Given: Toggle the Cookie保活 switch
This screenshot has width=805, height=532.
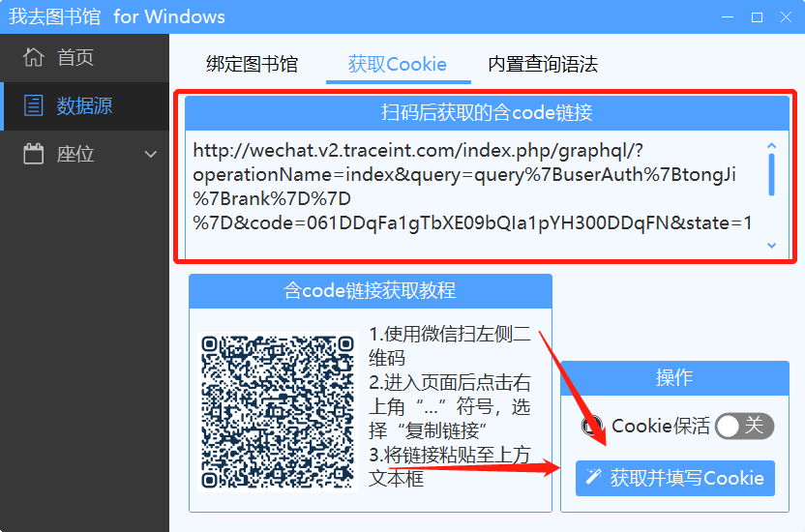Looking at the screenshot, I should pos(744,426).
